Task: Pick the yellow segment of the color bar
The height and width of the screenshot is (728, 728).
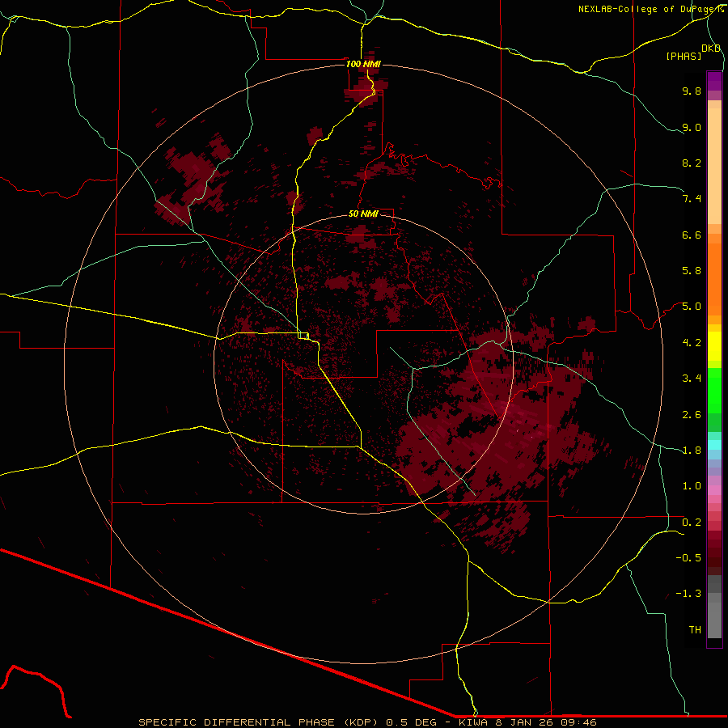Action: [x=714, y=346]
